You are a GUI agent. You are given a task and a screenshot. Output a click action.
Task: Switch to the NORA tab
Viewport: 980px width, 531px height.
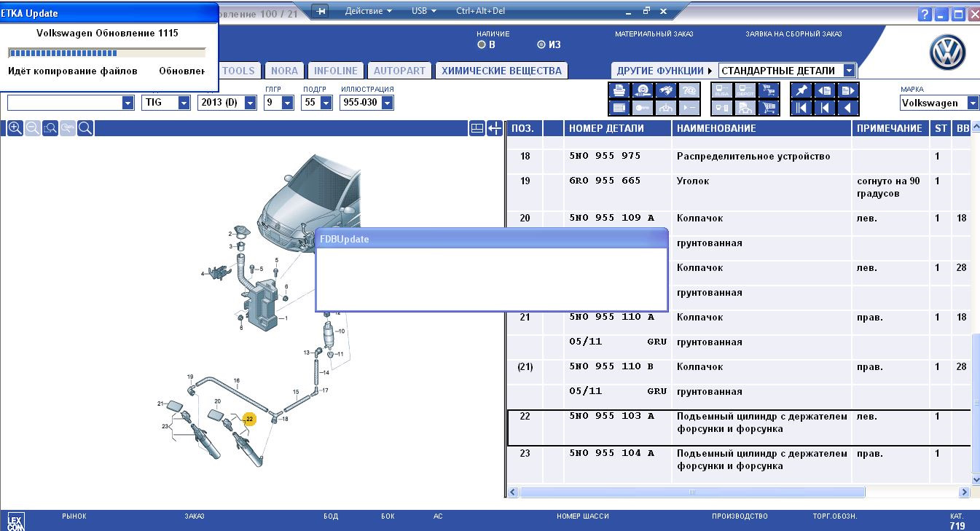[284, 71]
